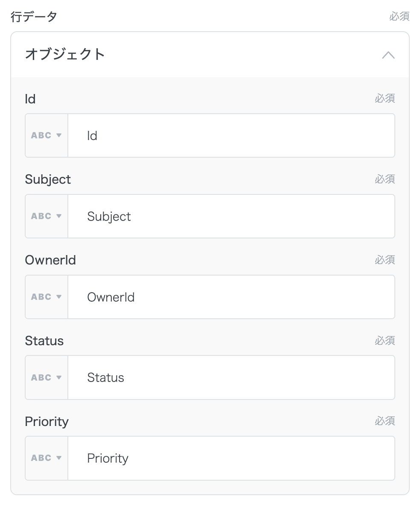Select the OwnerId value input field
420x505 pixels.
point(231,297)
